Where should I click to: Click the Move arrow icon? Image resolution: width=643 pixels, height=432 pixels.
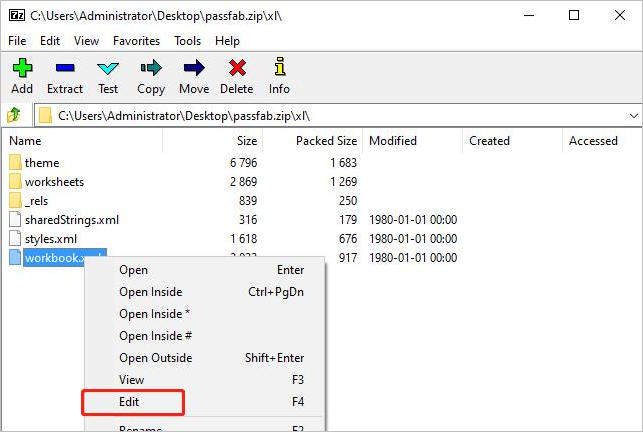pos(194,68)
